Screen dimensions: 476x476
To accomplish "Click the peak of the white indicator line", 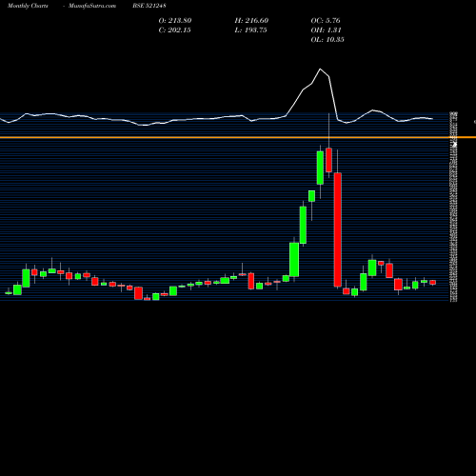I will 320,69.
